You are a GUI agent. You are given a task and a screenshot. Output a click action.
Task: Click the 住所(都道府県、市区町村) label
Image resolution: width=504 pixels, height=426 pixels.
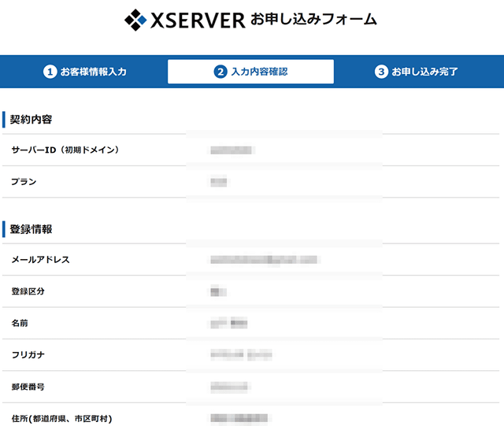pyautogui.click(x=61, y=419)
